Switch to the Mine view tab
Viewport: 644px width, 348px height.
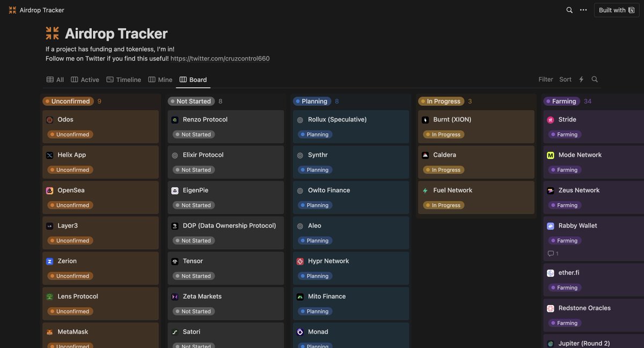click(160, 79)
